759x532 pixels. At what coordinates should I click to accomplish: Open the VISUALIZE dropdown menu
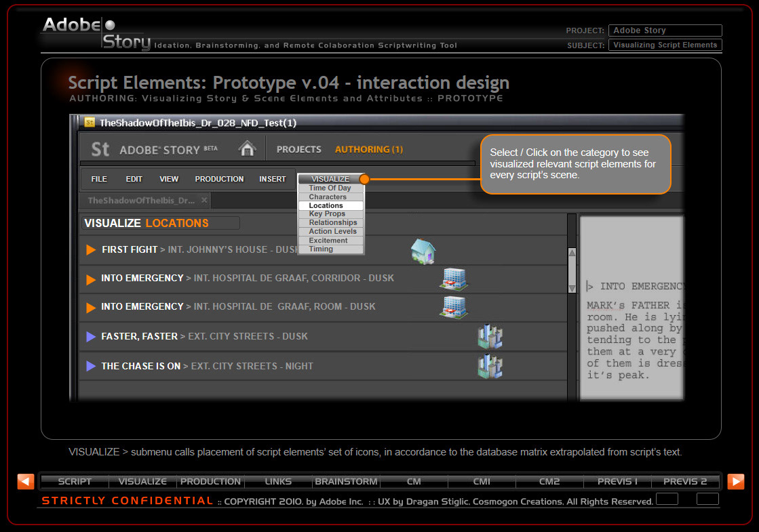(330, 178)
